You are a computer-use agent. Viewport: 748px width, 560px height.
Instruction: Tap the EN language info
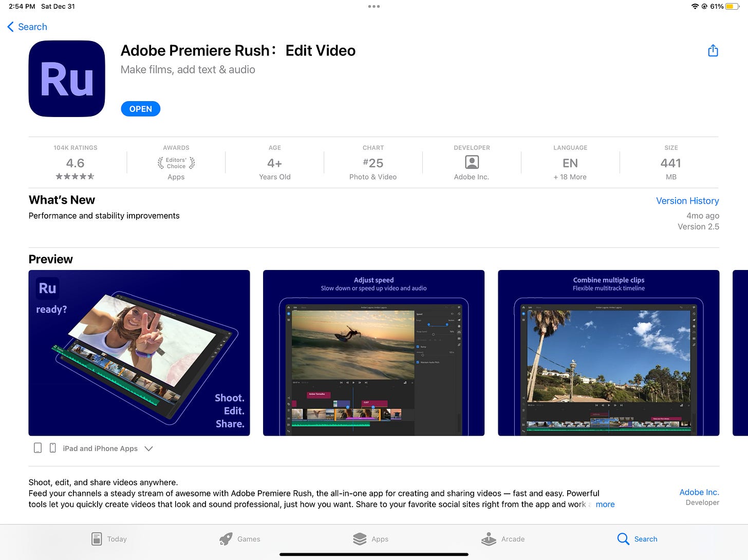coord(570,163)
